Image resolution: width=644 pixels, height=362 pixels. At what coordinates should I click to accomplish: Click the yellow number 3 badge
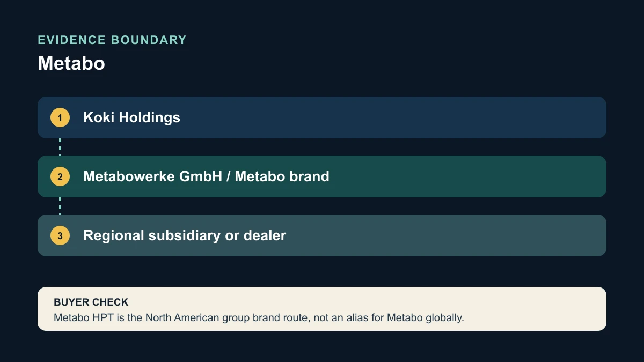point(60,235)
